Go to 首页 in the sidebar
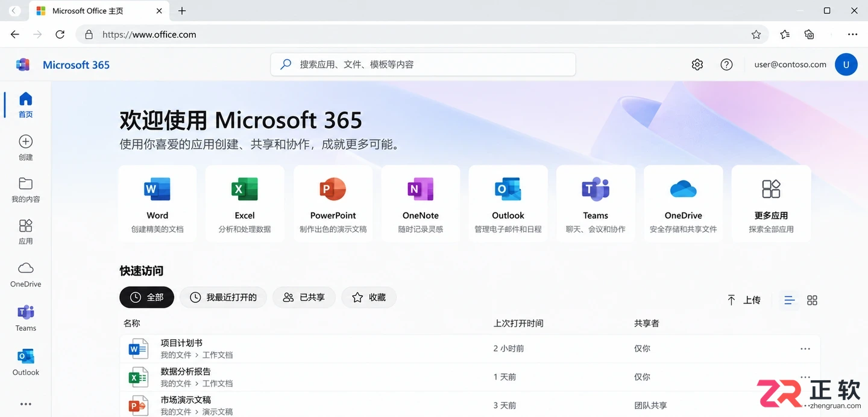The width and height of the screenshot is (868, 417). click(25, 105)
